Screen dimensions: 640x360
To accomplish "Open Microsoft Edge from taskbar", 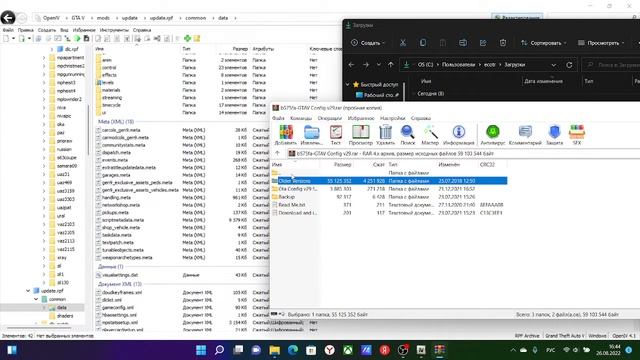I will coord(293,350).
